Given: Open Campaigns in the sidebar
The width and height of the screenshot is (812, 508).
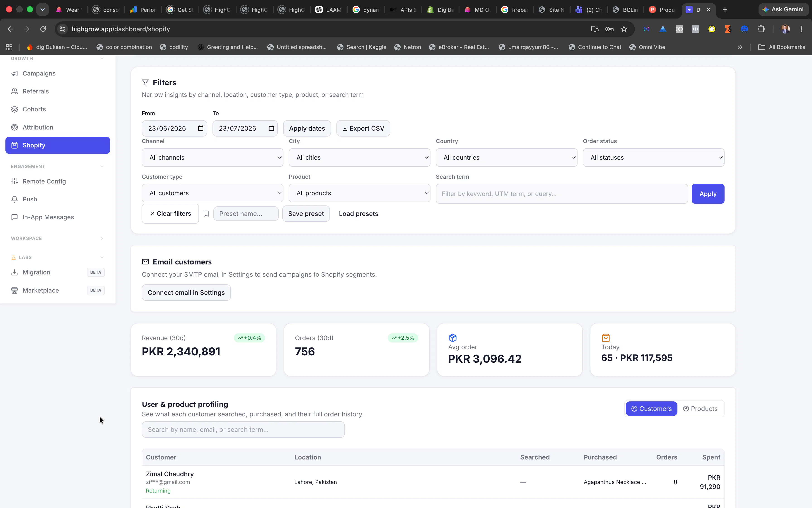Looking at the screenshot, I should 58,73.
